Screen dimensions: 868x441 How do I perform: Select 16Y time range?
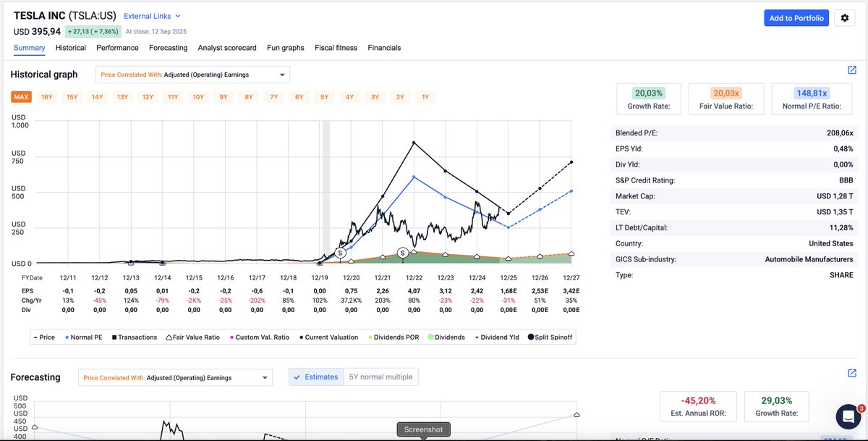tap(47, 97)
